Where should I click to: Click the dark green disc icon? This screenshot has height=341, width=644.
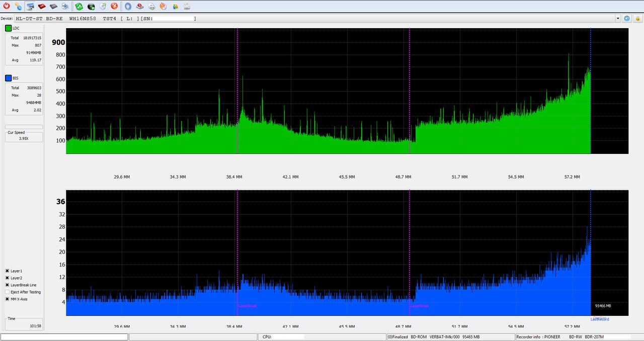(x=91, y=7)
